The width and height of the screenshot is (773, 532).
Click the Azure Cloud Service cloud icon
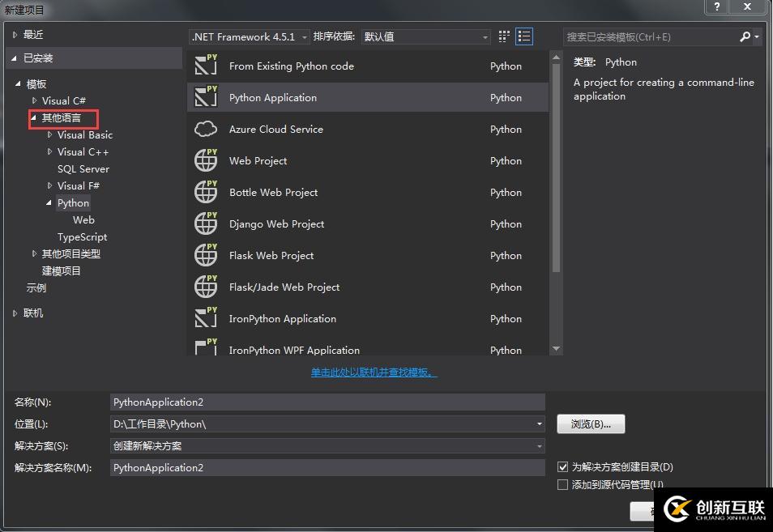tap(206, 129)
